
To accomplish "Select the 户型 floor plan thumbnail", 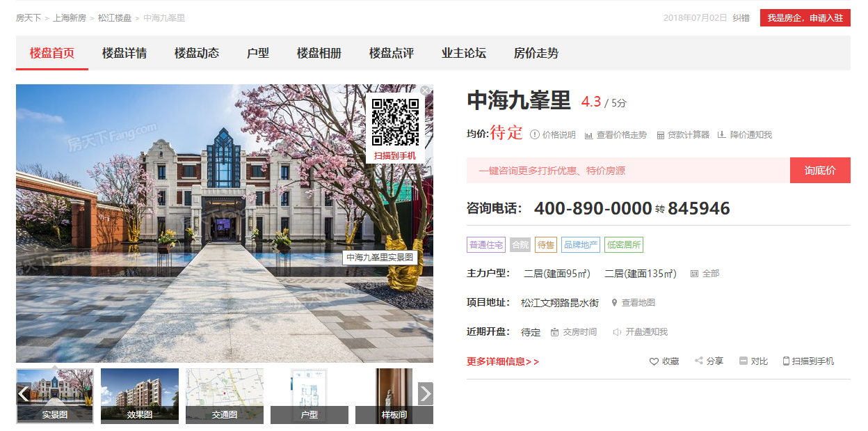I will pyautogui.click(x=310, y=396).
